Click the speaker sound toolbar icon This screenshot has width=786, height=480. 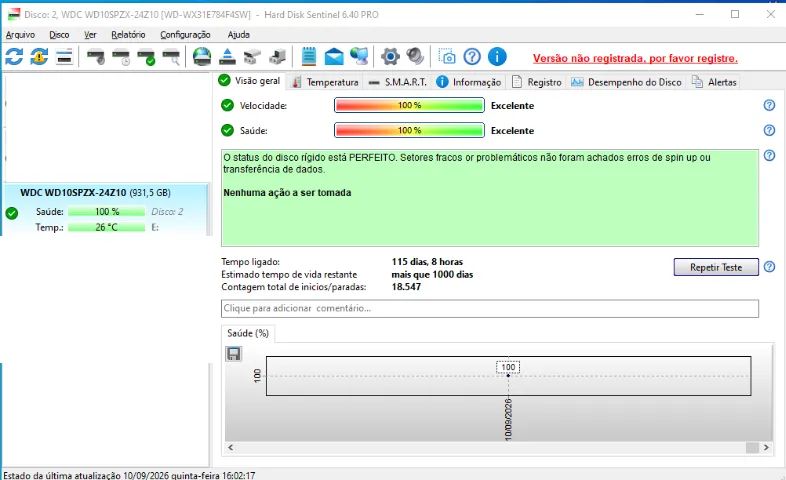[x=415, y=56]
